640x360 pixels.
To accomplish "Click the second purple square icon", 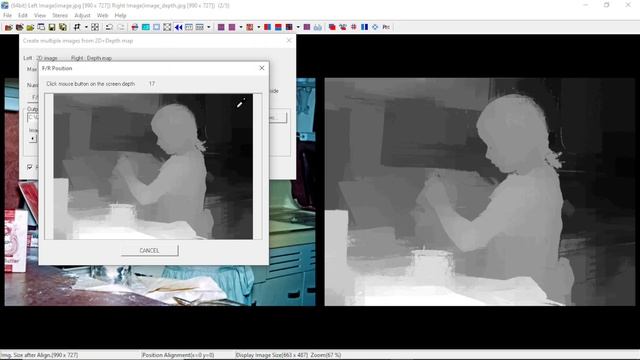I will 232,27.
